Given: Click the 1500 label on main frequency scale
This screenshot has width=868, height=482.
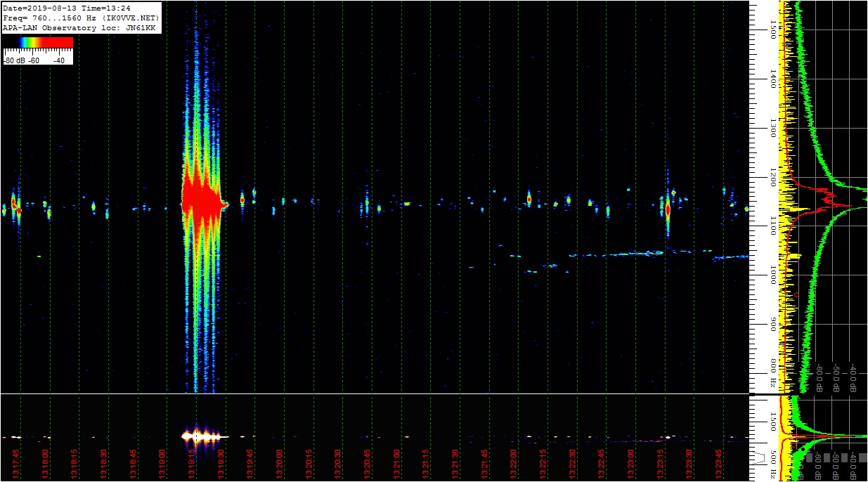Looking at the screenshot, I should (772, 29).
